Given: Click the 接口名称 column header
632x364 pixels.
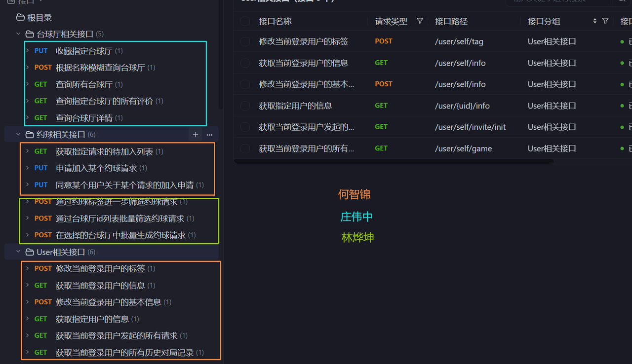Looking at the screenshot, I should [275, 21].
